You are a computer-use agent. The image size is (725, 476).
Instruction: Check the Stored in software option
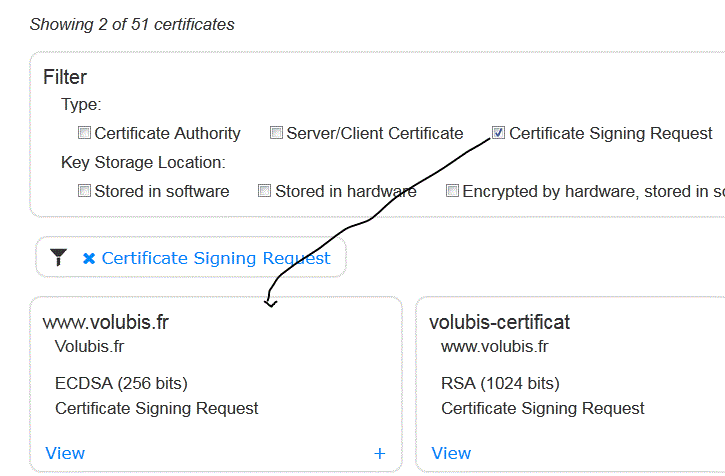tap(84, 191)
